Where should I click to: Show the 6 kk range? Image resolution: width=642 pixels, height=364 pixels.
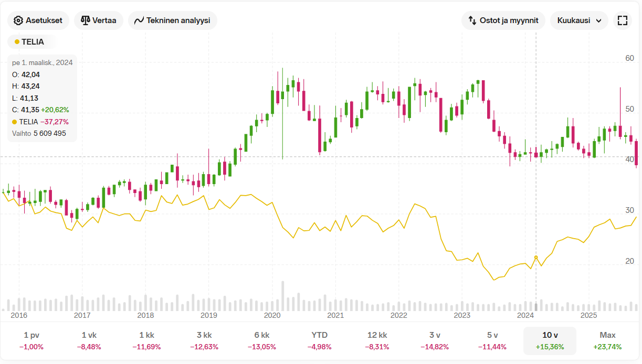262,340
